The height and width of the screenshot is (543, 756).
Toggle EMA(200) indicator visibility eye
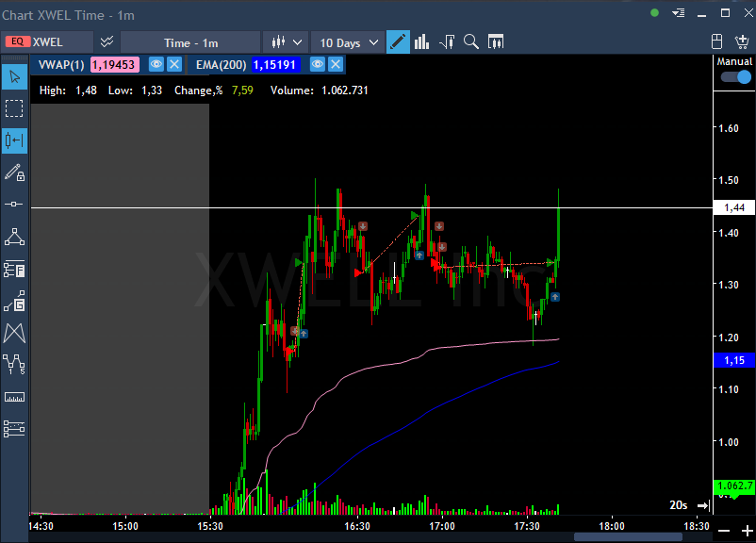coord(318,64)
